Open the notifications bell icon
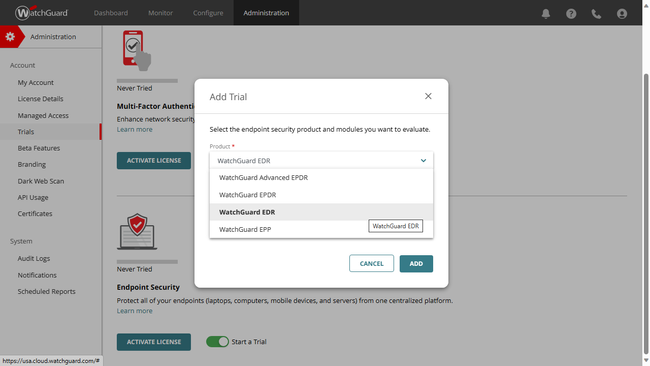650x366 pixels. [546, 14]
